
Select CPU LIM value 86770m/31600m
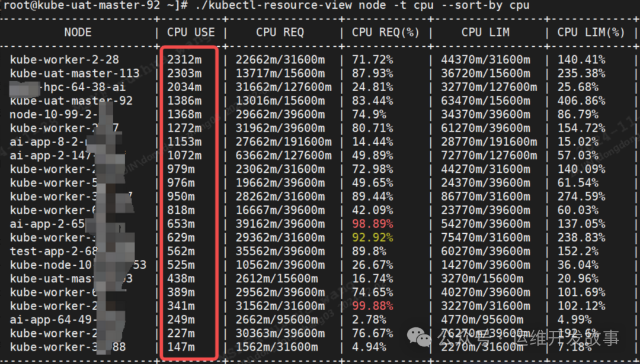486,197
